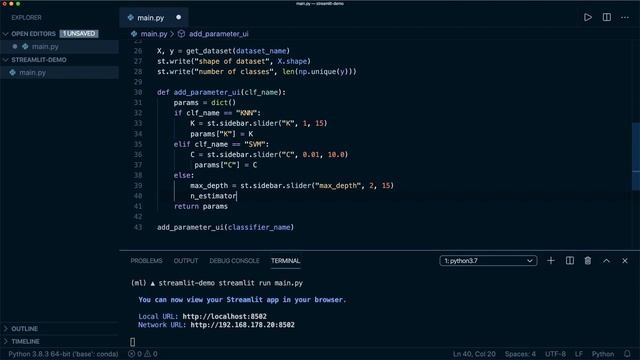Expand the TIMELINE section
640x360 pixels.
pyautogui.click(x=5, y=341)
